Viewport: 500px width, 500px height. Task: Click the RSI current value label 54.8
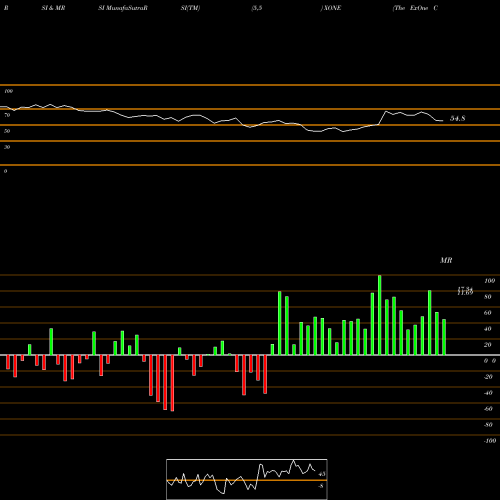coord(457,118)
